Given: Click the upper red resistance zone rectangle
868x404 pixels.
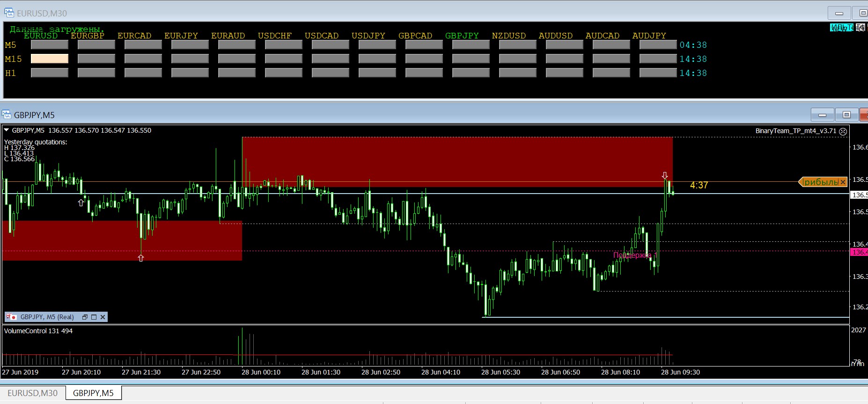Looking at the screenshot, I should click(457, 159).
